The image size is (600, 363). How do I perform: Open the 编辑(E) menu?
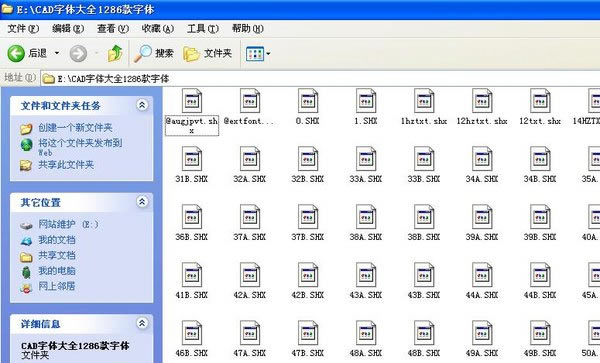(68, 29)
